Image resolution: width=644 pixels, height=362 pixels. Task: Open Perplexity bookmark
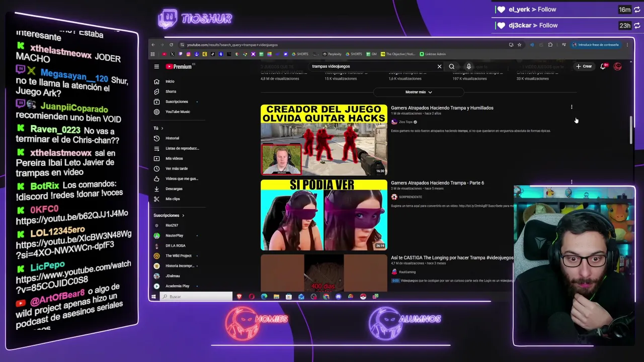click(332, 54)
